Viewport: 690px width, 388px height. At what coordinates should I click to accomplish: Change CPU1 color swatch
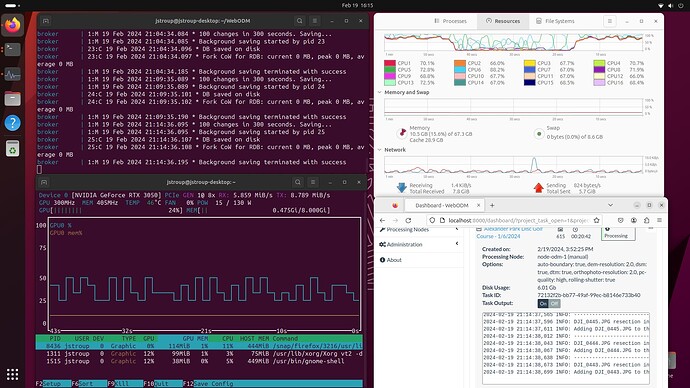tap(390, 63)
